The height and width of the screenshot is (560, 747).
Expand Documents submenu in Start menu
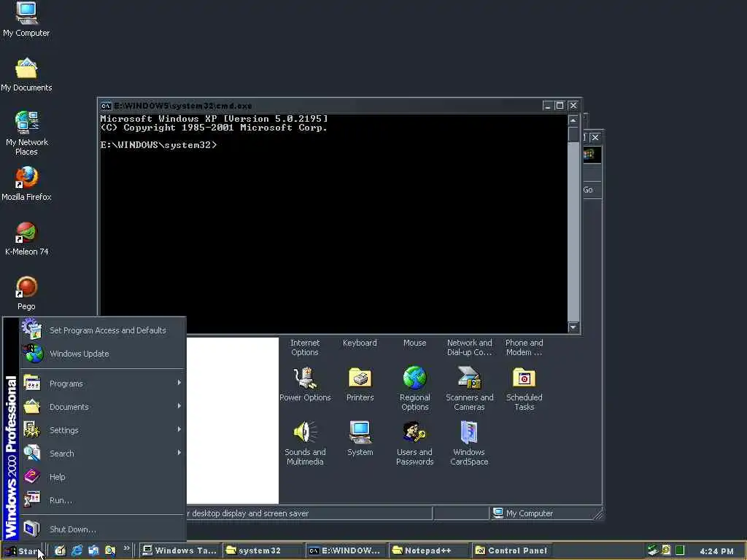point(102,407)
